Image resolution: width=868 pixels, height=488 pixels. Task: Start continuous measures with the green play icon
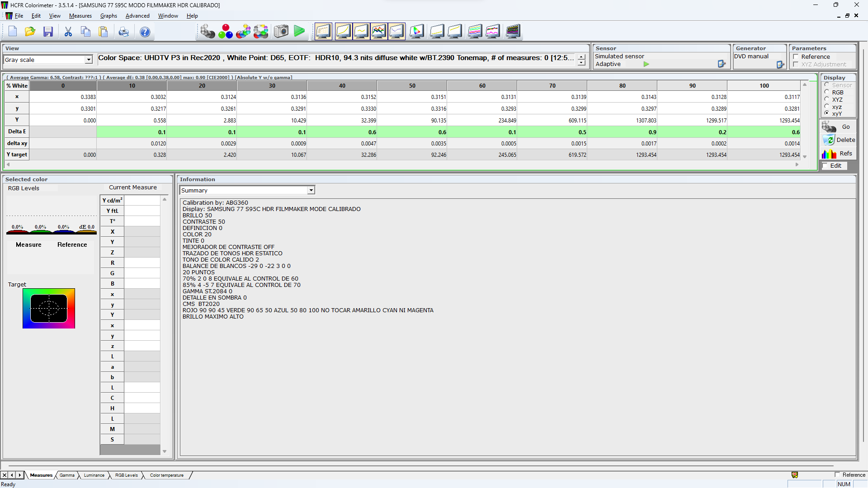coord(299,31)
